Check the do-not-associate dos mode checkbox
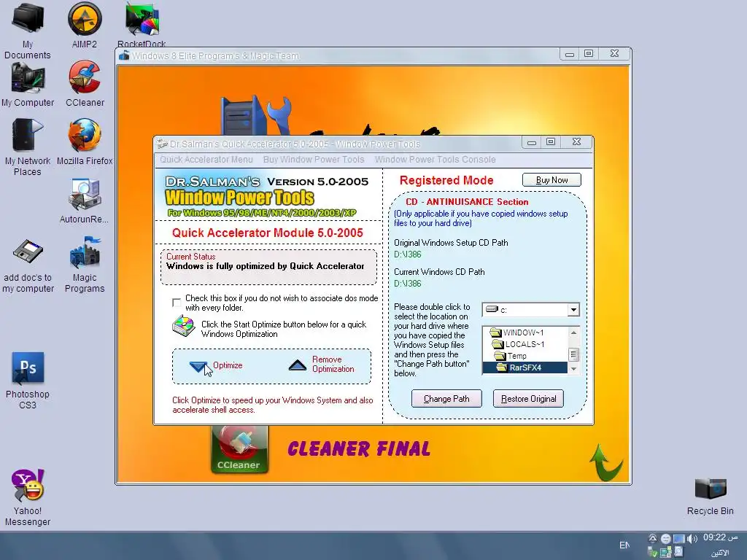 [x=177, y=303]
